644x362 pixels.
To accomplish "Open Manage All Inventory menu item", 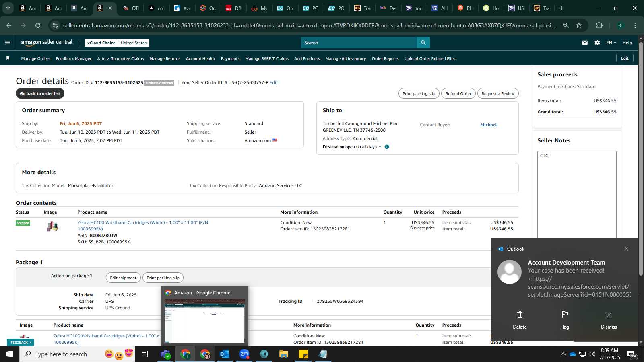I will coord(346,58).
